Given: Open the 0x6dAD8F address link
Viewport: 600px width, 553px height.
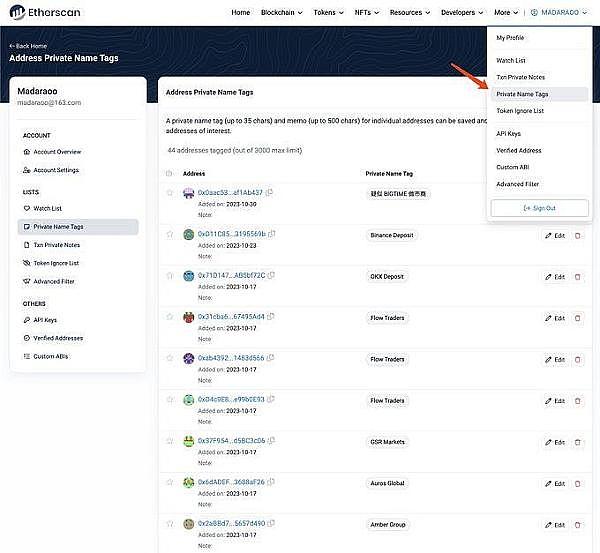Looking at the screenshot, I should [231, 482].
